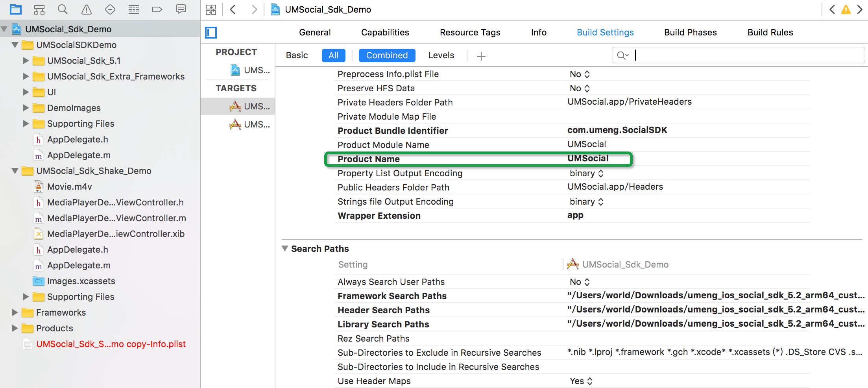
Task: Add a build setting with plus button
Action: click(x=481, y=56)
